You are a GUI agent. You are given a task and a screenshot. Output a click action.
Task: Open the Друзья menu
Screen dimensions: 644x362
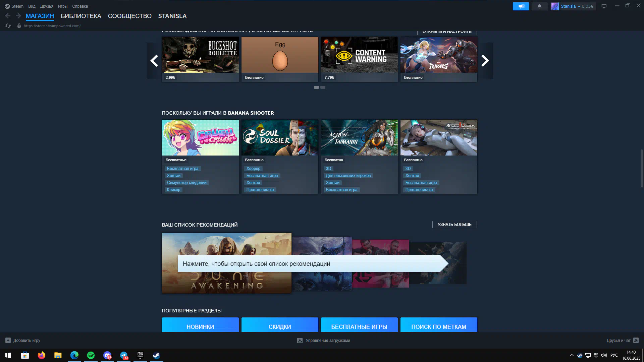pyautogui.click(x=47, y=6)
